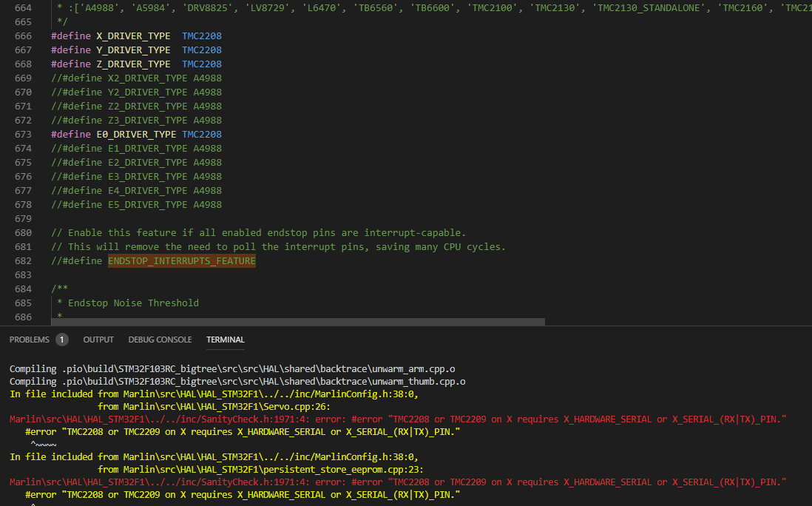Click commented E1_DRIVER_TYPE A4988 line
Viewport: 812px width, 506px height.
point(136,148)
